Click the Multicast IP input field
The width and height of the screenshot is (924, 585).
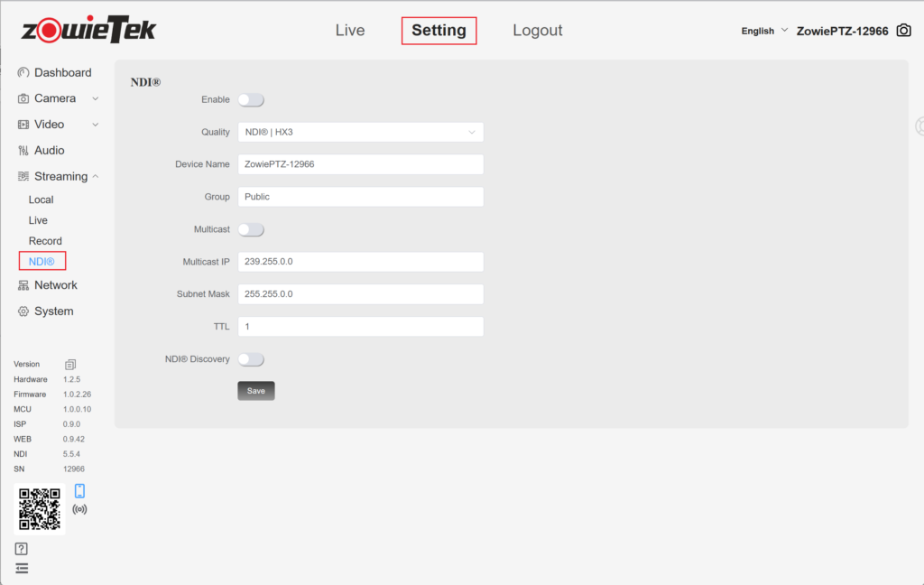[x=360, y=262]
